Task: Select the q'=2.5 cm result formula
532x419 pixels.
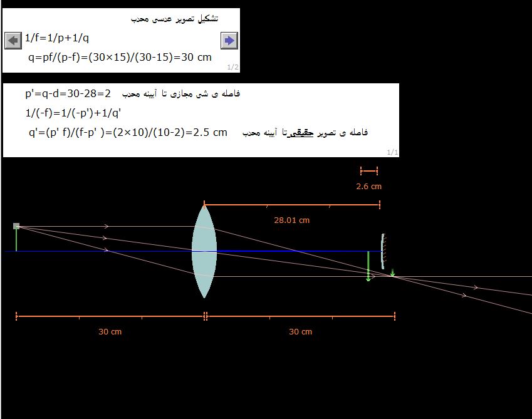Action: [x=128, y=132]
